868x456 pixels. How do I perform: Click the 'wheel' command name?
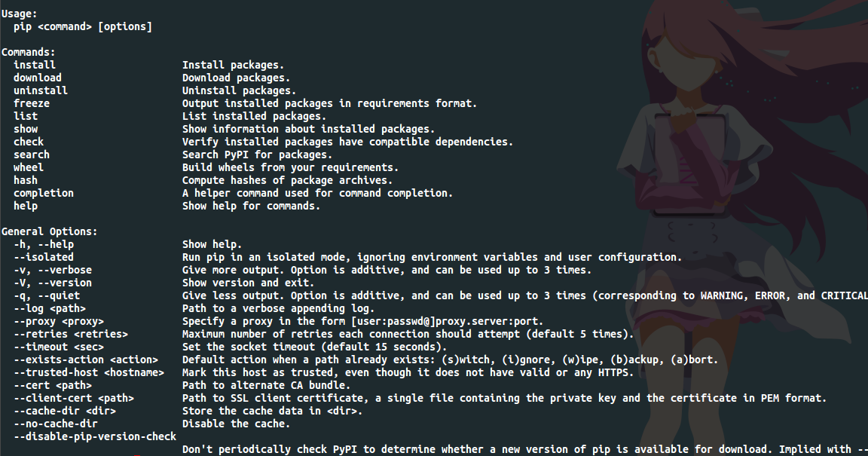point(29,167)
